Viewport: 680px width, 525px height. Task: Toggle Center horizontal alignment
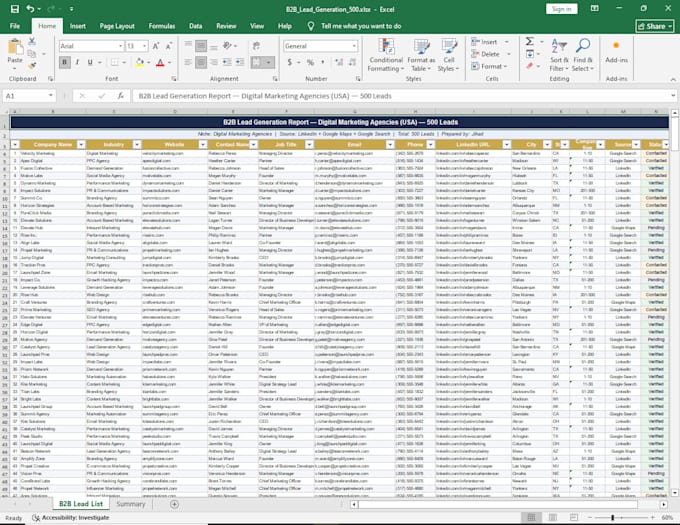pos(201,62)
